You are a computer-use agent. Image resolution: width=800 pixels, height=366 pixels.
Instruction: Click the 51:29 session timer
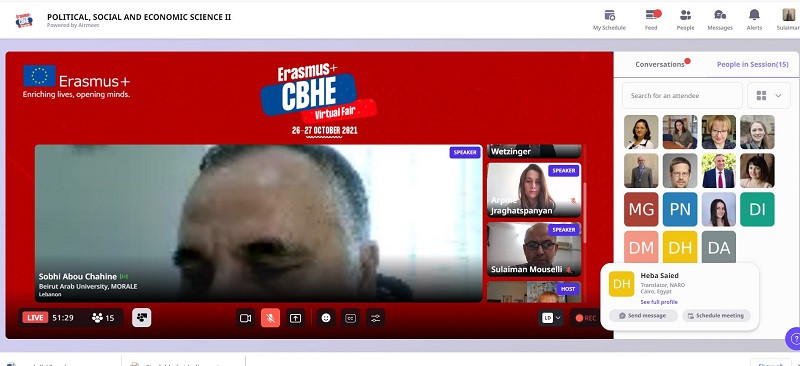coord(63,318)
